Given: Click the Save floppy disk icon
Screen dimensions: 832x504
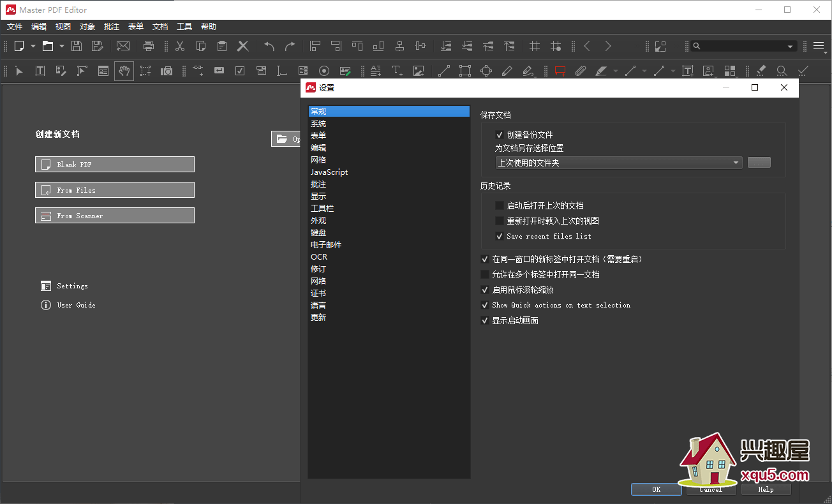Looking at the screenshot, I should [77, 46].
